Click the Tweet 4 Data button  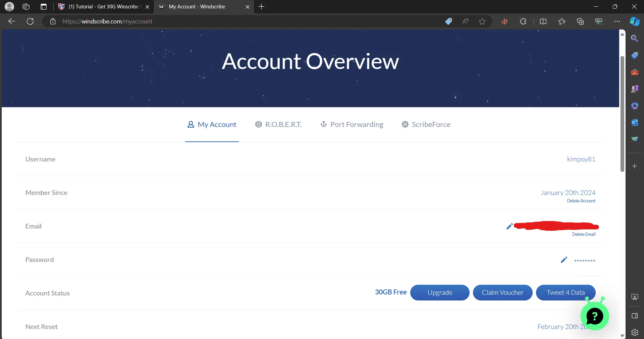566,292
